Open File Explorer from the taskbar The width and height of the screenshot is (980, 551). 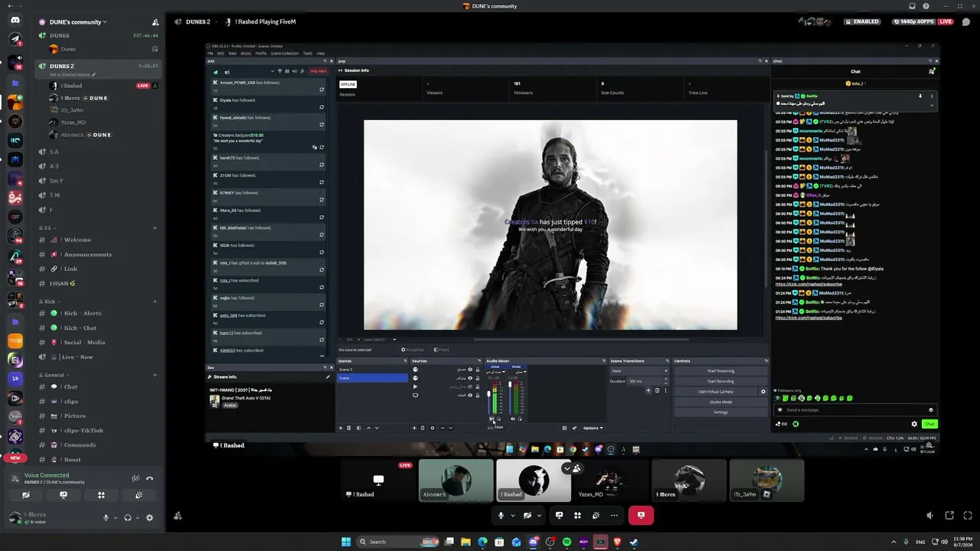(x=465, y=542)
